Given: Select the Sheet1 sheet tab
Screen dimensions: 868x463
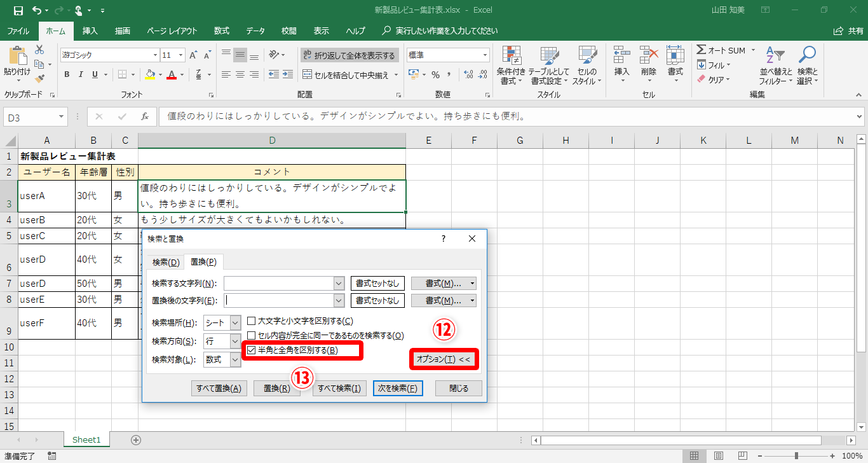Looking at the screenshot, I should 86,439.
